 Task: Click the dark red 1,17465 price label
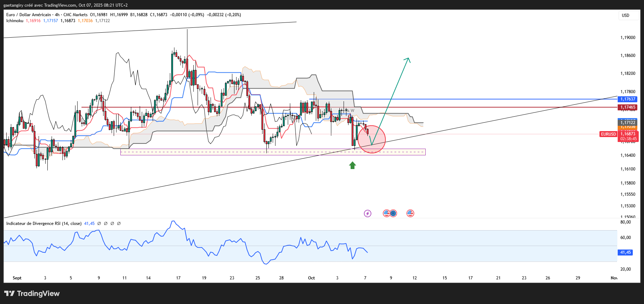(x=628, y=107)
